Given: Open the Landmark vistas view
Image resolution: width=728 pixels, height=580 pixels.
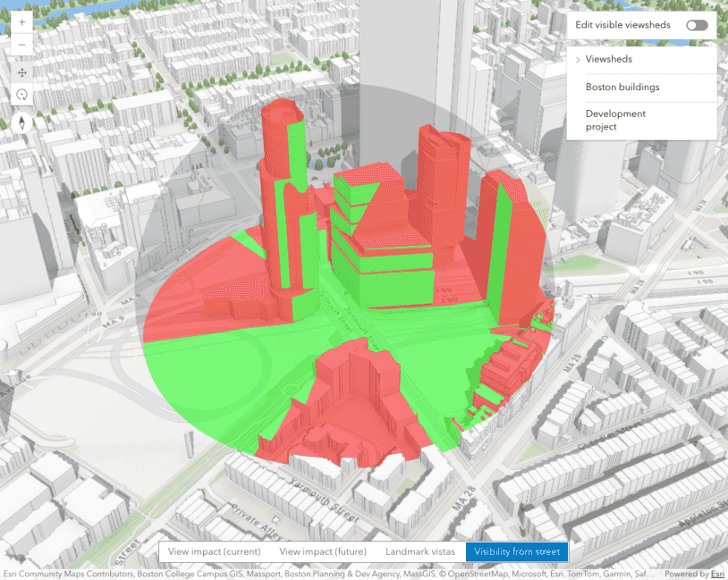Looking at the screenshot, I should (415, 551).
